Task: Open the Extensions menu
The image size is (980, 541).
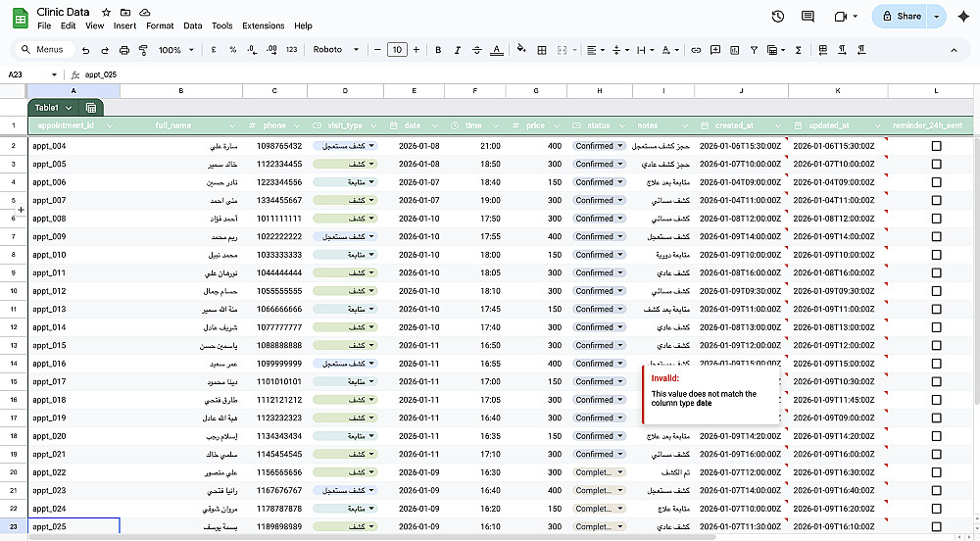Action: pos(263,25)
